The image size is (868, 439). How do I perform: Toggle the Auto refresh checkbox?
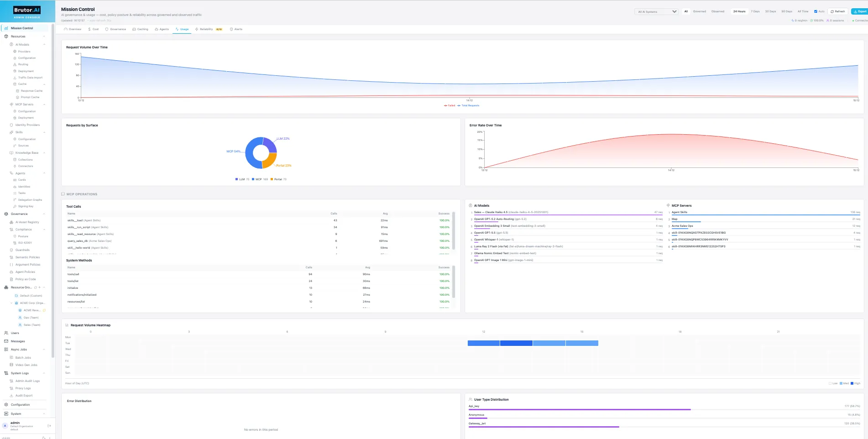[x=816, y=11]
